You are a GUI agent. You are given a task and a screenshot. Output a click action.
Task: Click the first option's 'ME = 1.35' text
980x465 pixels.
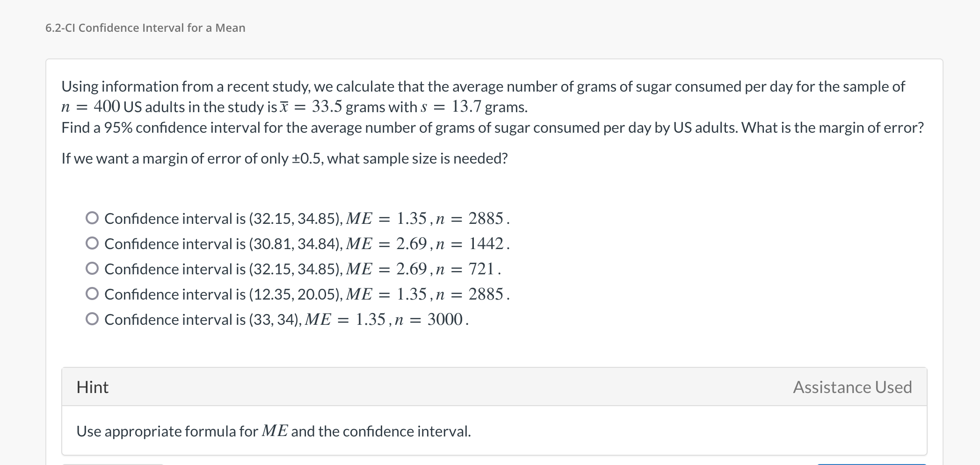coord(386,218)
